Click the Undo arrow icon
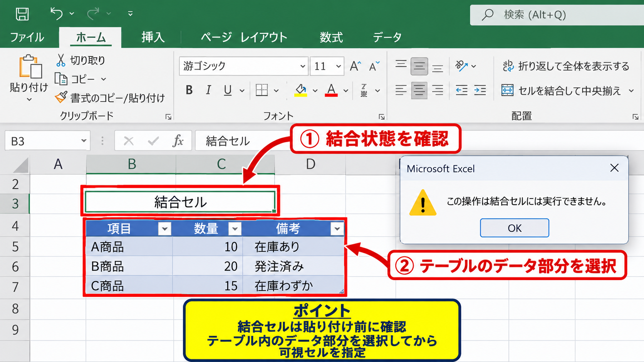The width and height of the screenshot is (644, 362). click(x=57, y=14)
